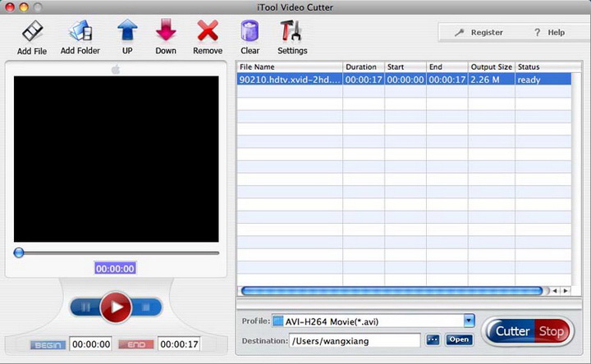Start cutting with the Cutter button
Screen dimensions: 591x364
pos(511,332)
